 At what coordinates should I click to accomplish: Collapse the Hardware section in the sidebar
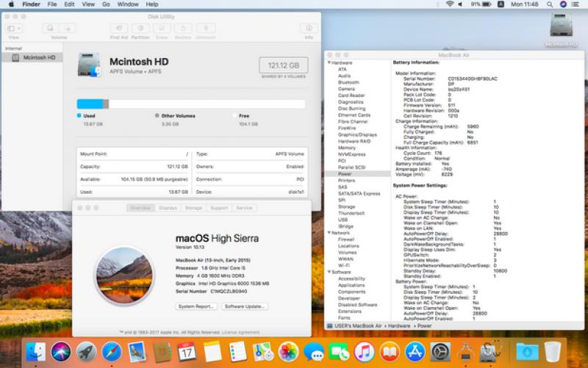pos(329,63)
